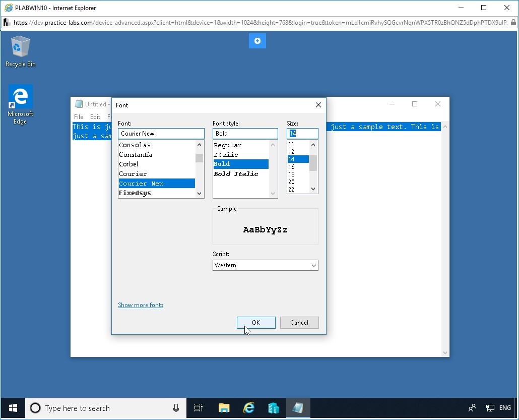Screen dimensions: 519x420
Task: Open the Recycle Bin desktop icon
Action: (x=20, y=51)
